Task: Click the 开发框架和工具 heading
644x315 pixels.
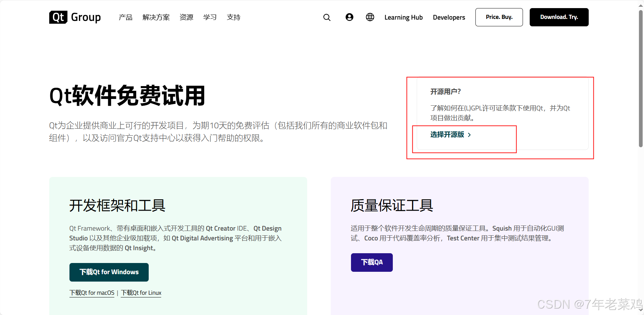Action: [117, 205]
